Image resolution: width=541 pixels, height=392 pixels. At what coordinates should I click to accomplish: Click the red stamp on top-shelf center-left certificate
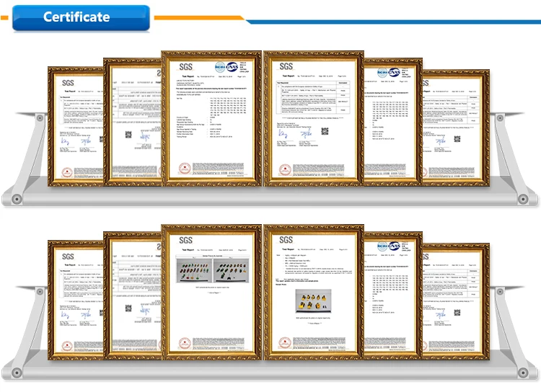click(185, 169)
